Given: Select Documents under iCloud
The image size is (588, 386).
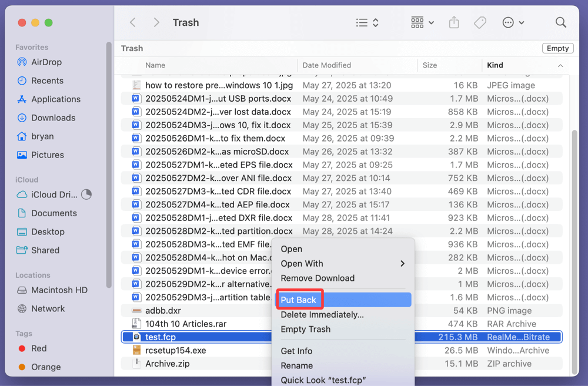Looking at the screenshot, I should pyautogui.click(x=51, y=213).
